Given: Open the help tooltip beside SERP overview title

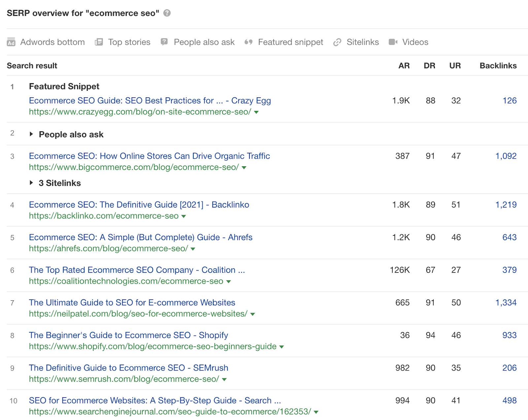Looking at the screenshot, I should tap(167, 13).
